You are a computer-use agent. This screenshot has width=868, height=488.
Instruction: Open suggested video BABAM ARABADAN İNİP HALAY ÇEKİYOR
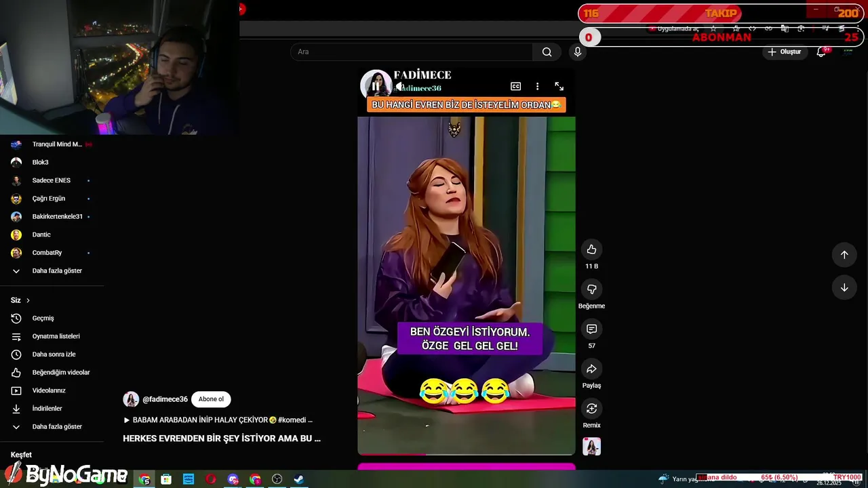(x=218, y=420)
